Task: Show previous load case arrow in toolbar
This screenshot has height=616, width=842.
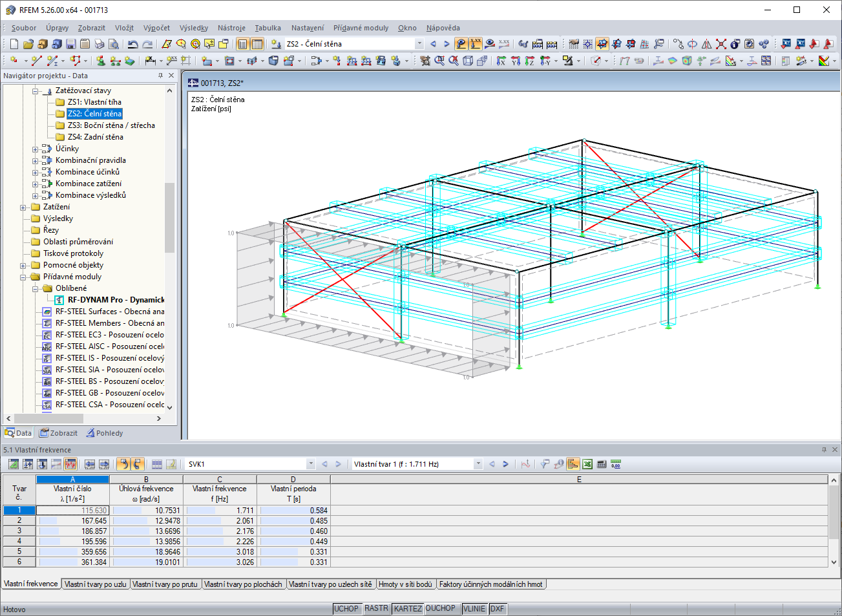Action: pos(433,44)
